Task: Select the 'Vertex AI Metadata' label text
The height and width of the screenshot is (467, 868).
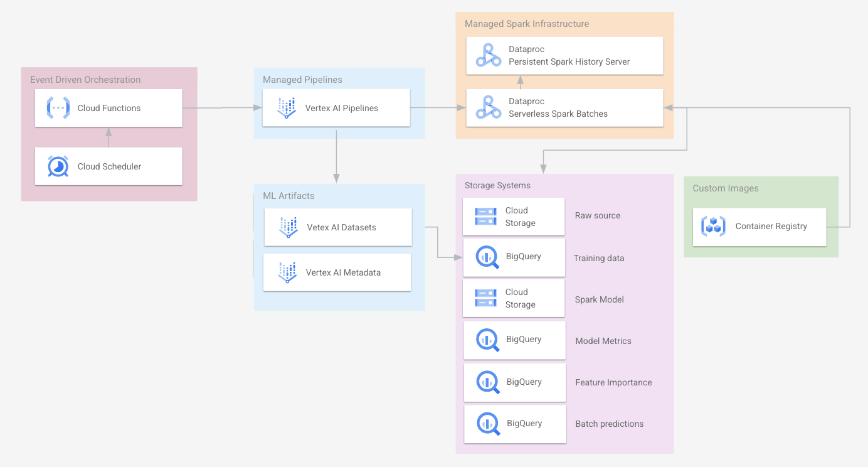Action: (x=343, y=272)
